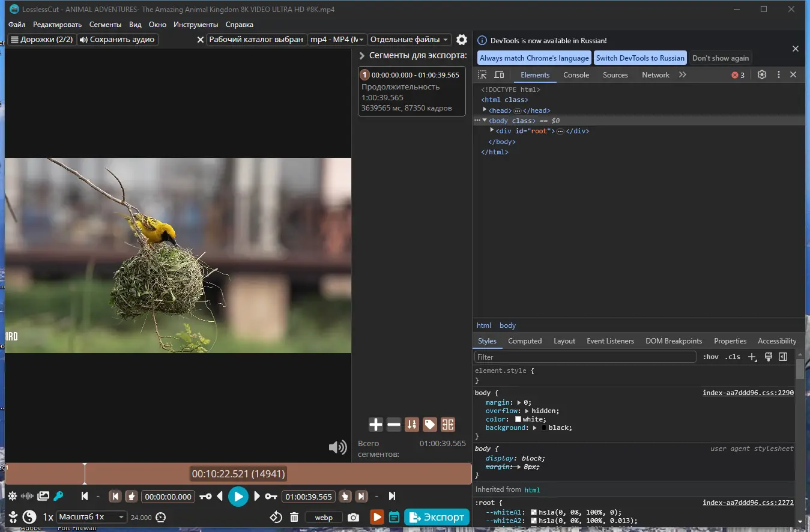
Task: Click the camera icon to capture a snapshot
Action: [x=354, y=517]
